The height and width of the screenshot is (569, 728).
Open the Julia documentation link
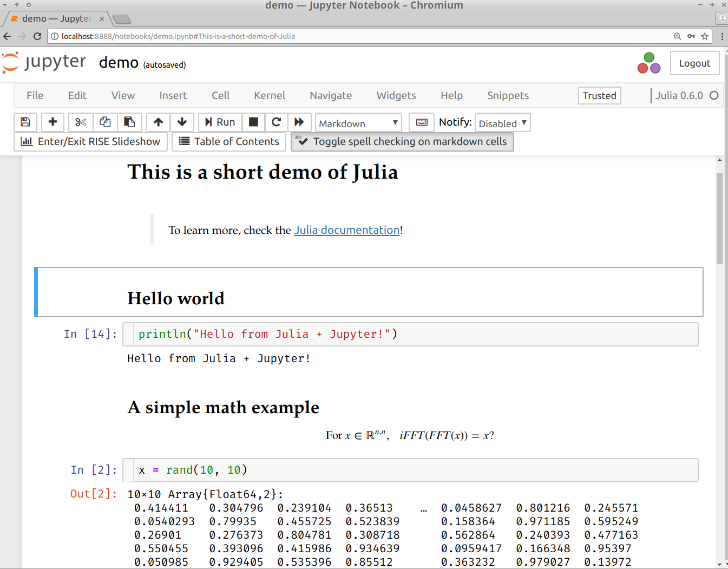(x=346, y=230)
